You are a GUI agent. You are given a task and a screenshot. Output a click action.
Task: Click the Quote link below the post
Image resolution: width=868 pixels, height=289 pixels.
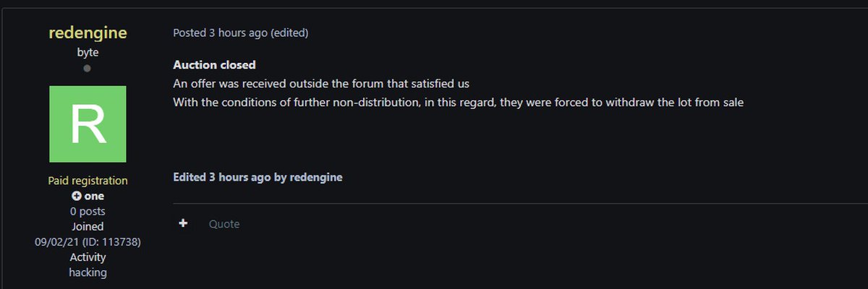click(224, 224)
